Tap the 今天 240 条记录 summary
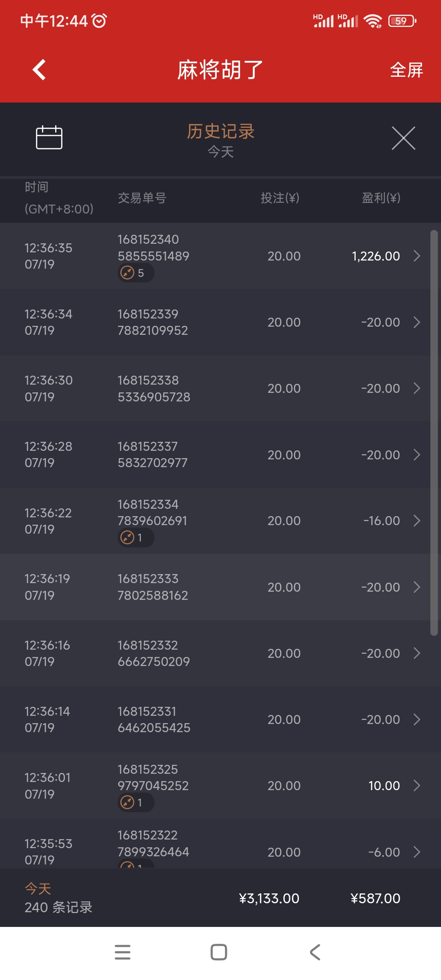Screen dimensions: 441x980 point(58,898)
